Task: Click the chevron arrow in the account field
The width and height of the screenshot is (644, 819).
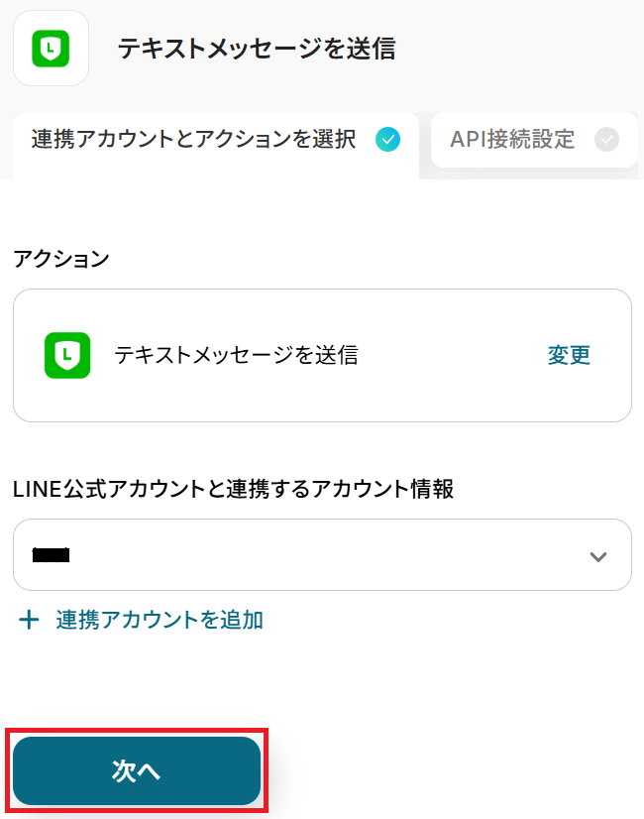Action: pos(597,556)
